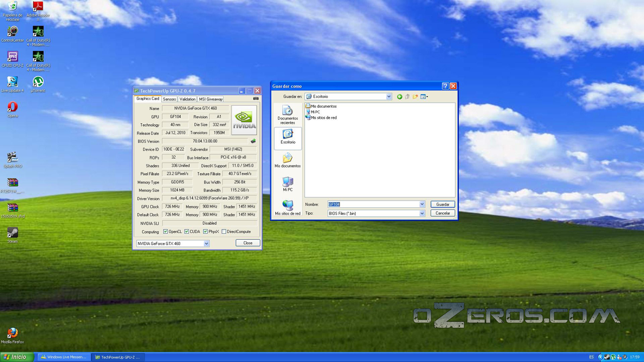Expand the Nombre filename dropdown arrow
Screen dimensions: 644x362
point(422,204)
